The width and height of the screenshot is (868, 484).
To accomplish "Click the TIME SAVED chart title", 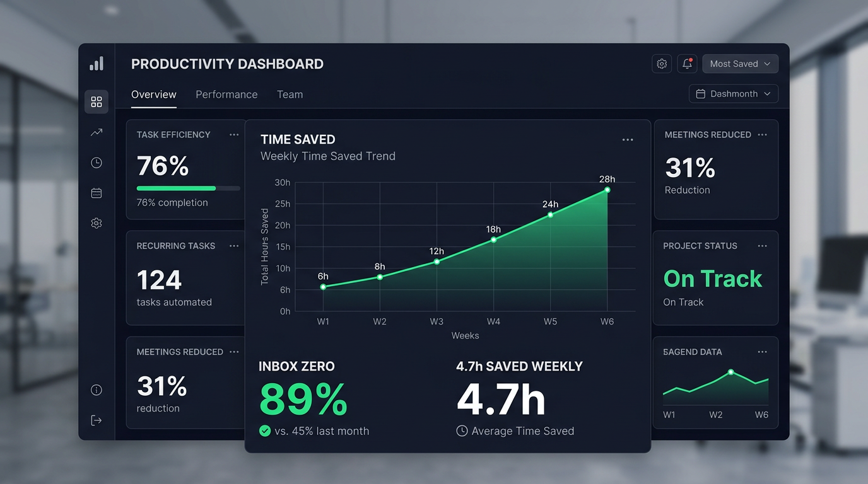I will (x=298, y=140).
